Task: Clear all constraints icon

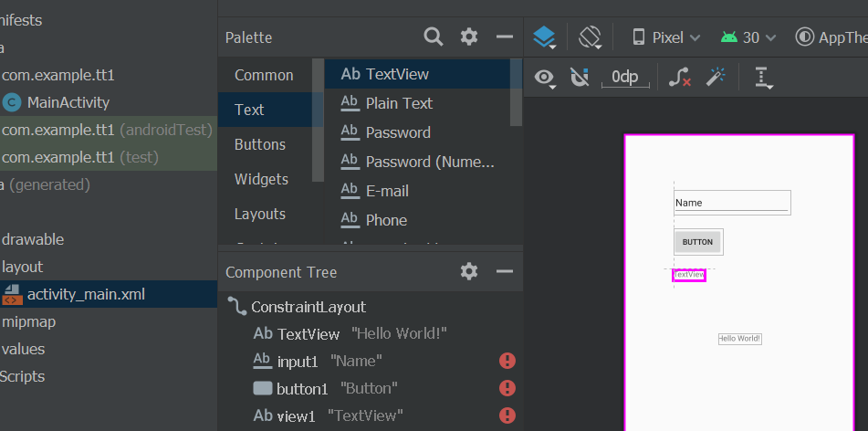Action: tap(679, 77)
